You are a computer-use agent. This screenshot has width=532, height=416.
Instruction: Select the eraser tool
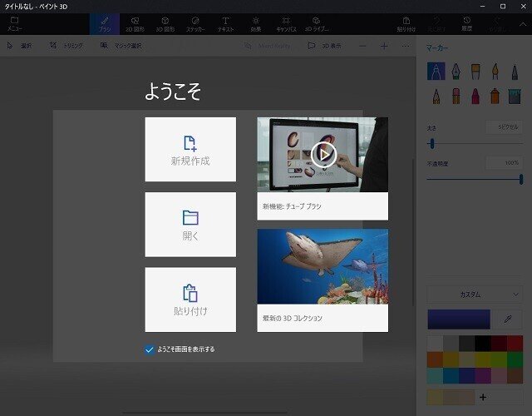[456, 96]
